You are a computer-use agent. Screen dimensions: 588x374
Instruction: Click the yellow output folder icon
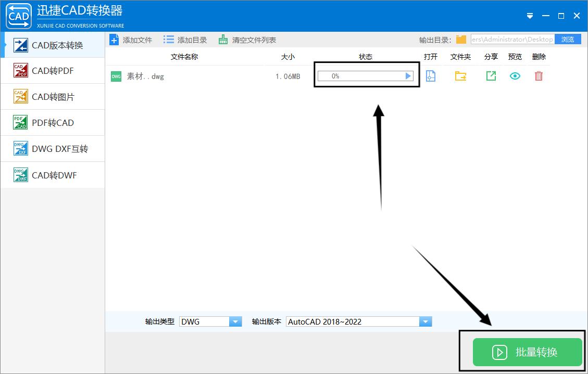pos(461,40)
